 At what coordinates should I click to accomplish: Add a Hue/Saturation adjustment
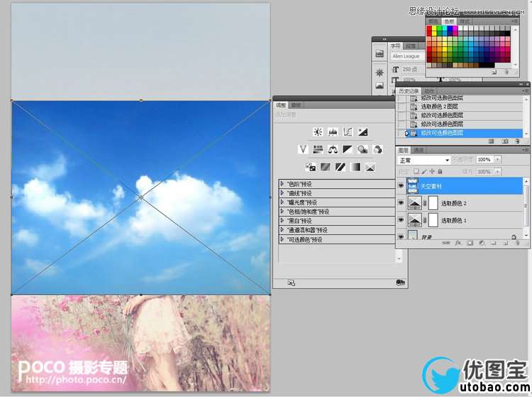click(x=318, y=149)
